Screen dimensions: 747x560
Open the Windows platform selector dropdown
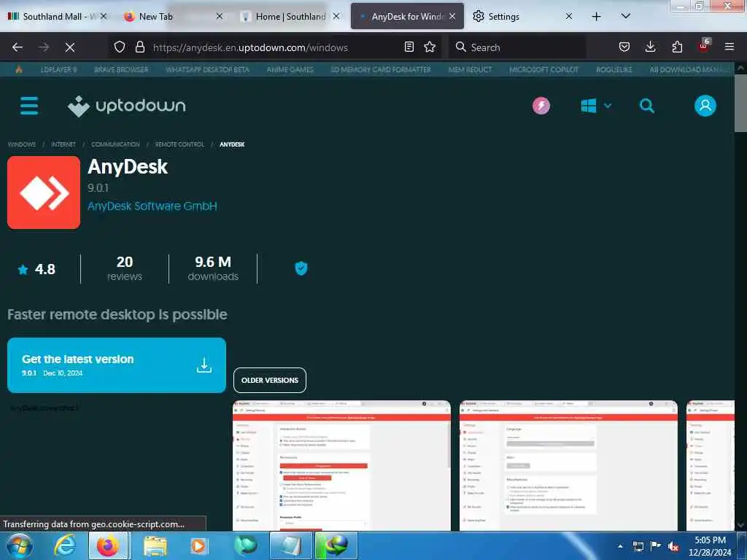pyautogui.click(x=595, y=106)
